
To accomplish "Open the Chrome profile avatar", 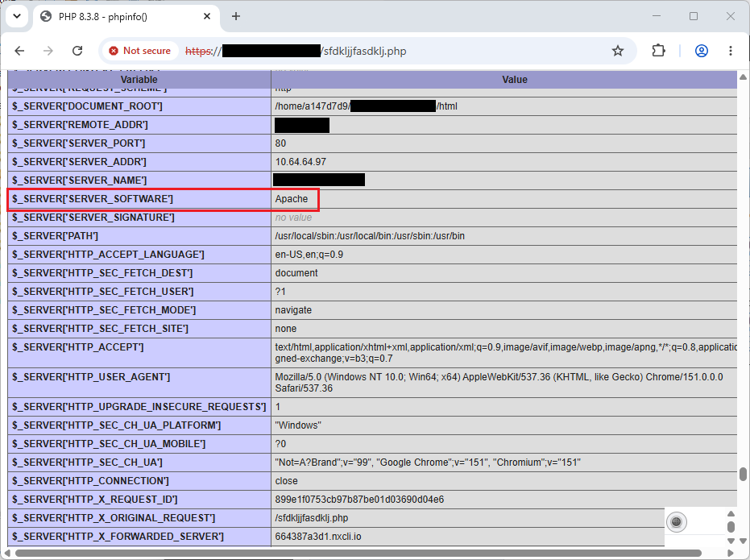I will [x=701, y=51].
